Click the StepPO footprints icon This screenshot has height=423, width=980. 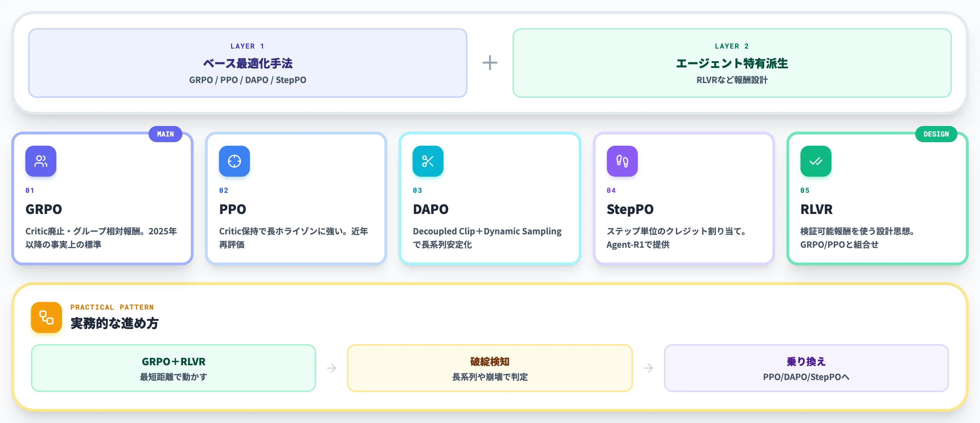coord(622,161)
